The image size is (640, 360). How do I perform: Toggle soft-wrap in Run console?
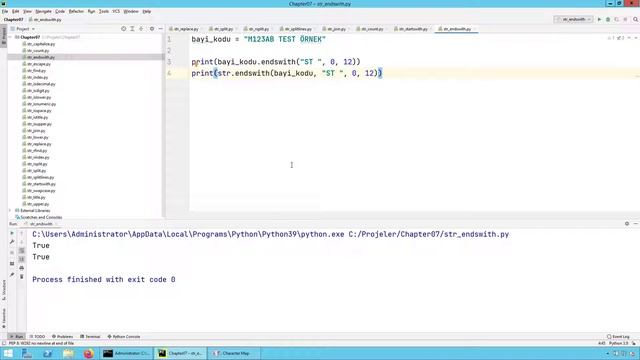[x=22, y=251]
